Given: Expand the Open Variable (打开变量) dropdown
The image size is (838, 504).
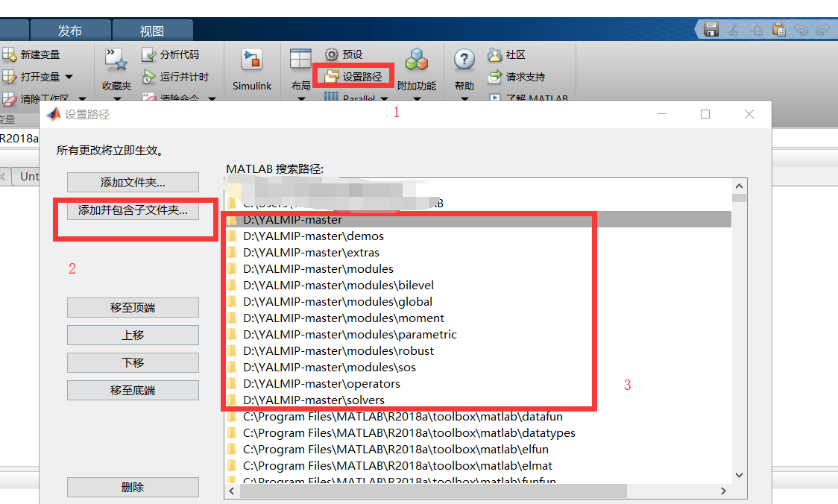Looking at the screenshot, I should pyautogui.click(x=69, y=77).
